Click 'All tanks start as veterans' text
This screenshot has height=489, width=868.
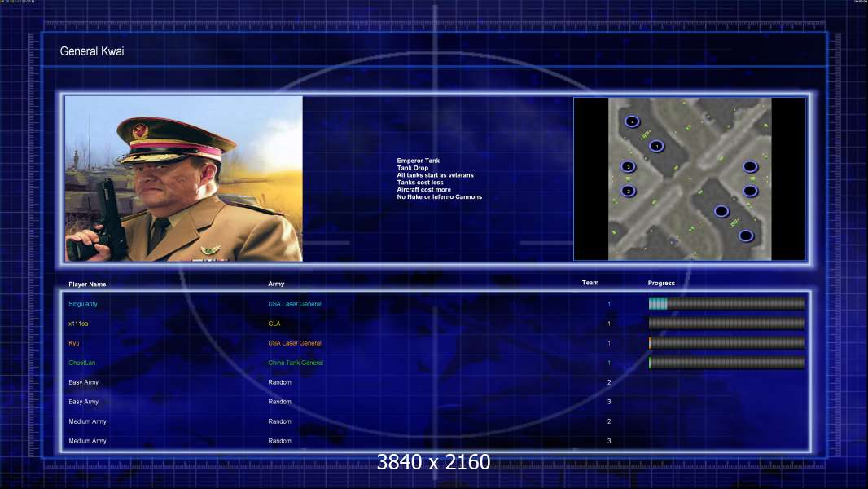(x=435, y=175)
